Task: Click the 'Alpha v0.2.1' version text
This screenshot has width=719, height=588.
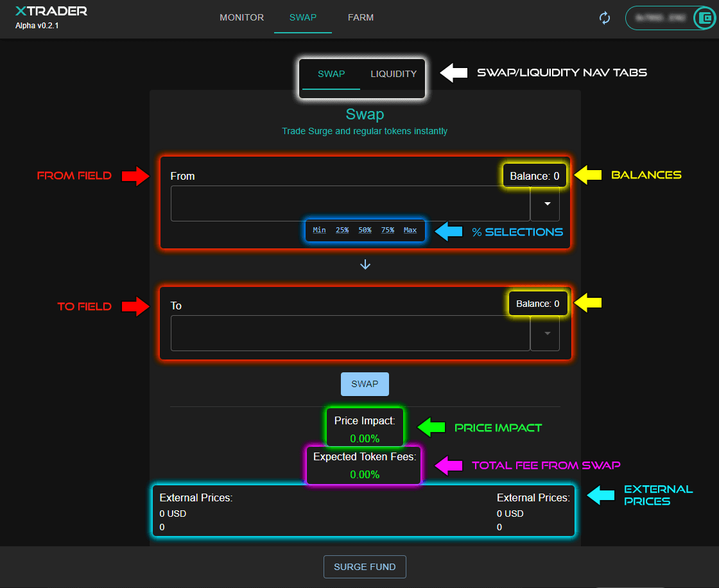Action: [x=37, y=26]
